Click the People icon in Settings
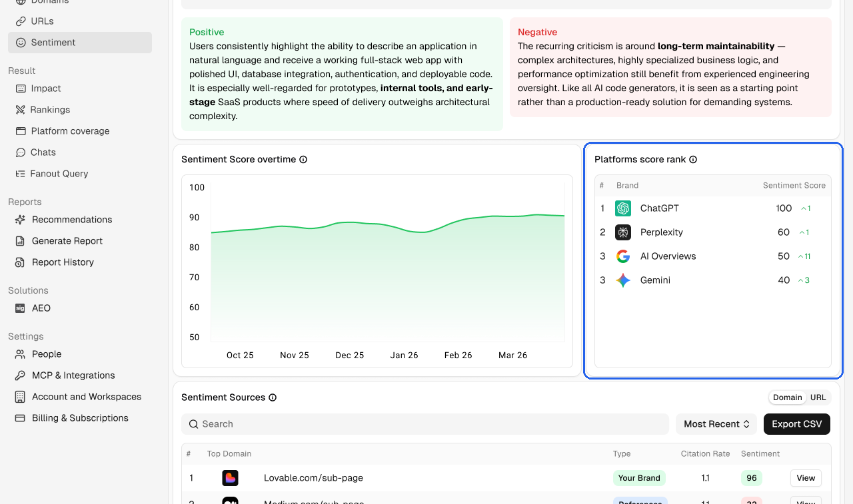This screenshot has width=853, height=504. 20,354
